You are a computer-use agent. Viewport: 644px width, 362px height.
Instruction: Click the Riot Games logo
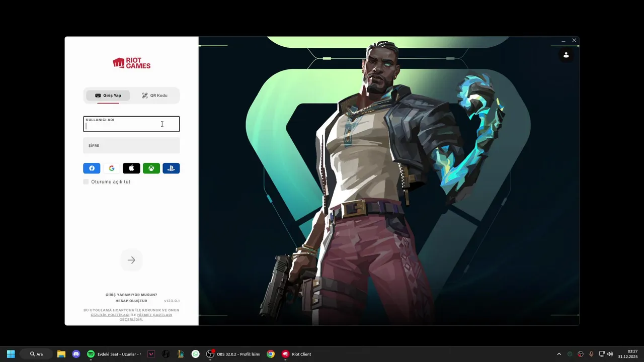pos(131,63)
